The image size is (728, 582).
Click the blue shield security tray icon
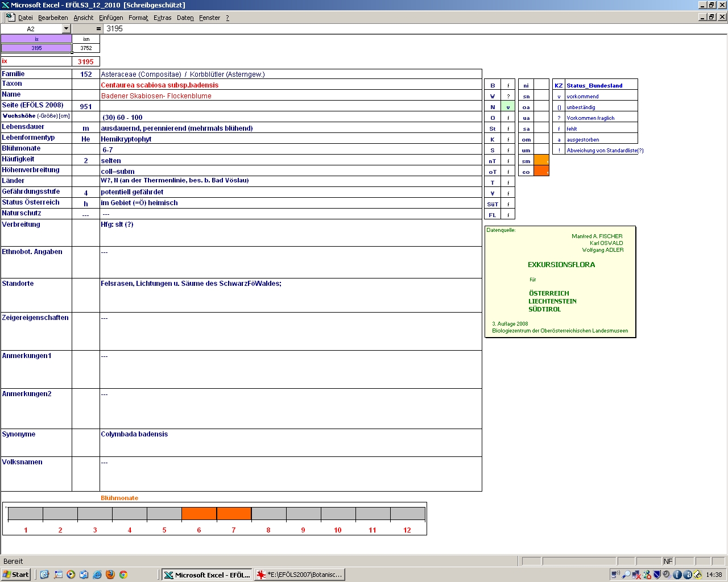pyautogui.click(x=657, y=575)
